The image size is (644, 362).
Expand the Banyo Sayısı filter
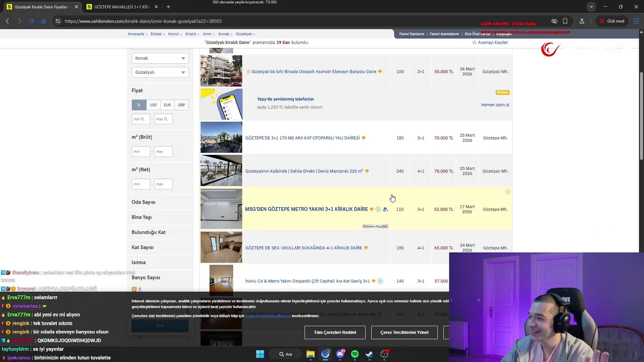tap(146, 278)
